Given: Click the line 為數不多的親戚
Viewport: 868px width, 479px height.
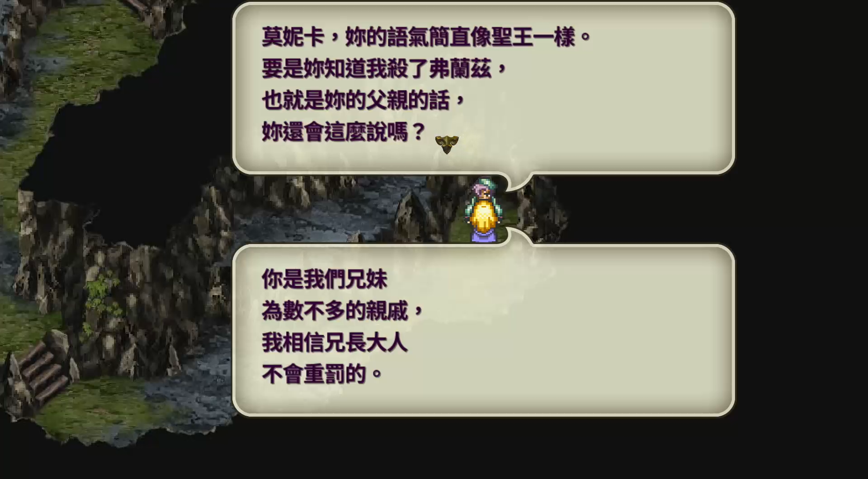Looking at the screenshot, I should (342, 311).
